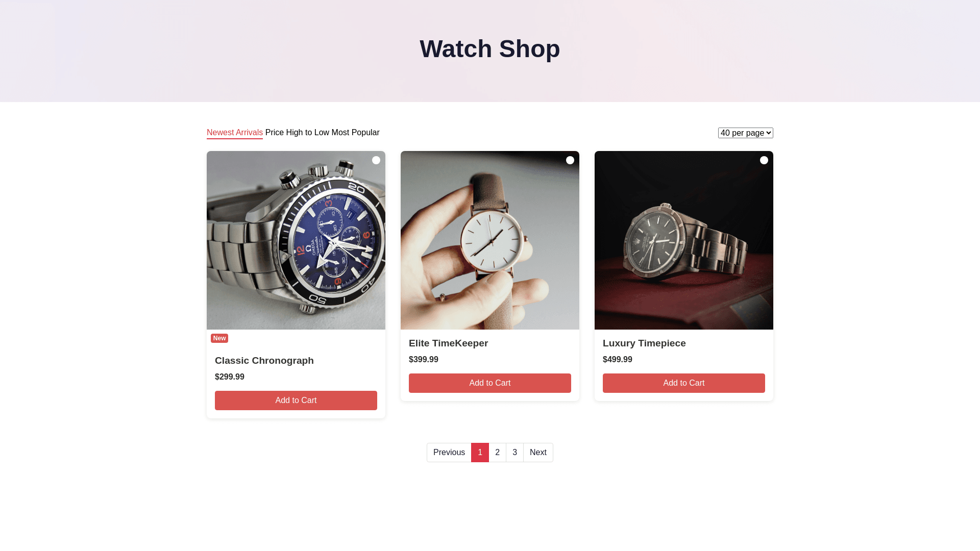Add Classic Chronograph to cart
This screenshot has height=551, width=980.
coord(296,400)
